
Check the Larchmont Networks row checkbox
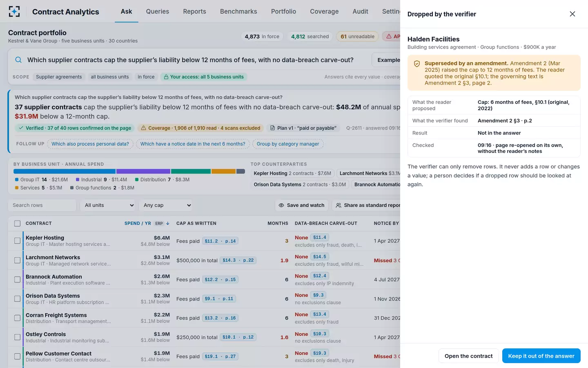pyautogui.click(x=17, y=260)
